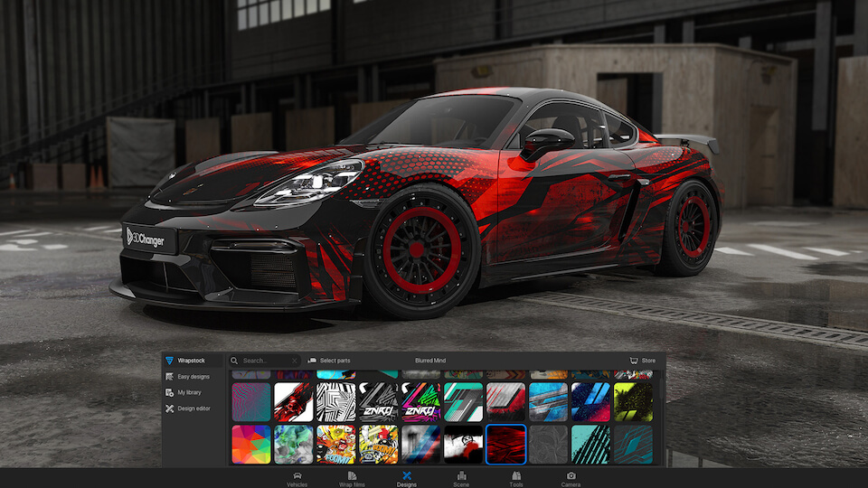Open the Scene tab

(461, 478)
